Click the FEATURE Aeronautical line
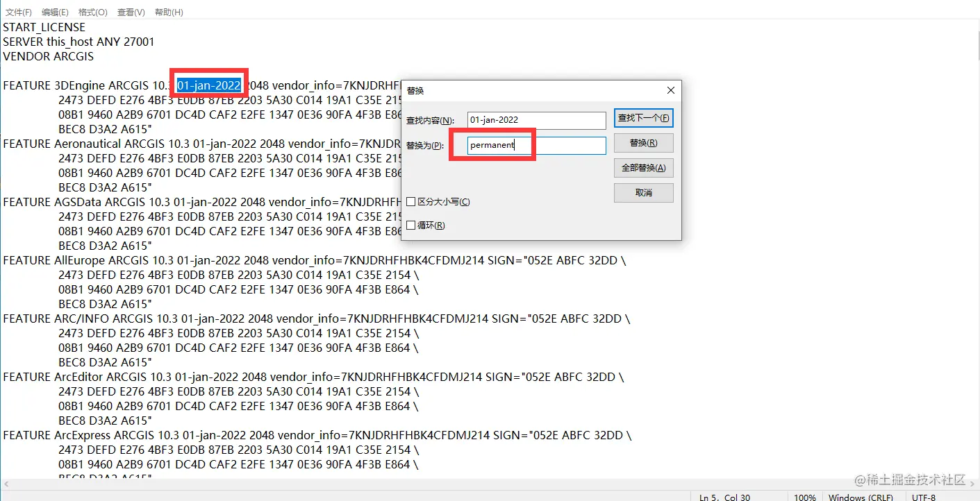This screenshot has height=501, width=980. click(x=201, y=144)
